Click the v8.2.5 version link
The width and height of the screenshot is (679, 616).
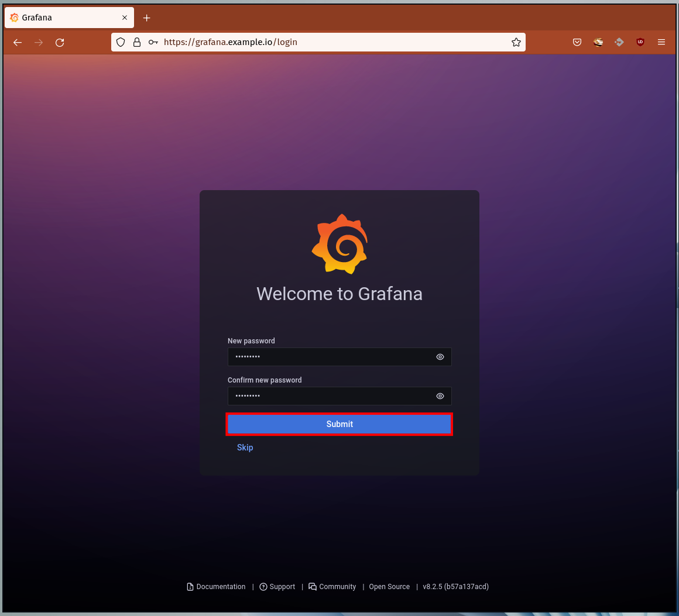(455, 587)
